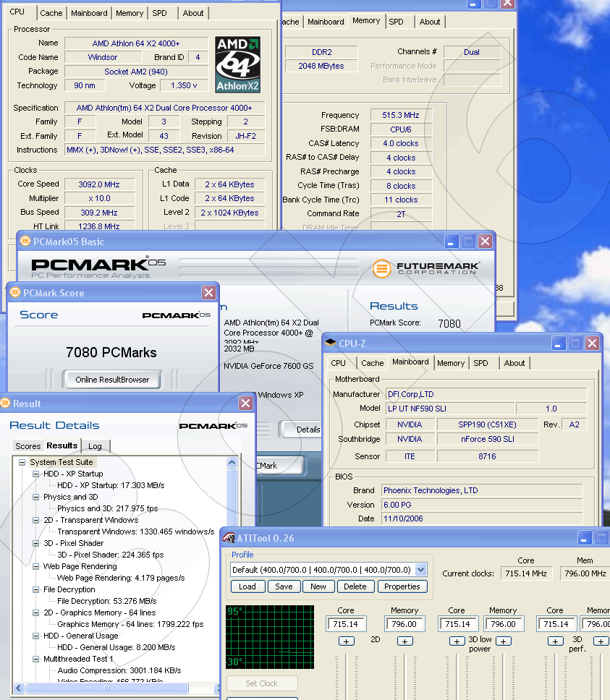Switch to Scores tab in Result window
Viewport: 610px width, 700px height.
tap(27, 446)
